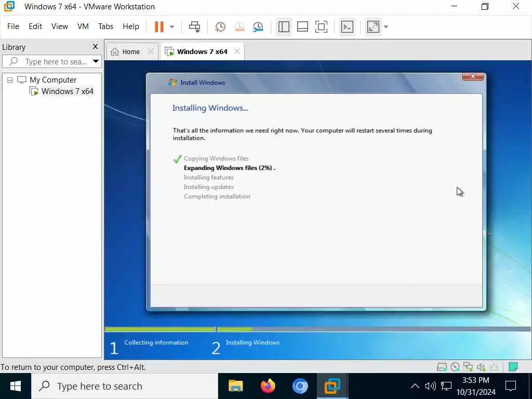Toggle the library sidebar view icon
The image size is (532, 399).
(284, 27)
